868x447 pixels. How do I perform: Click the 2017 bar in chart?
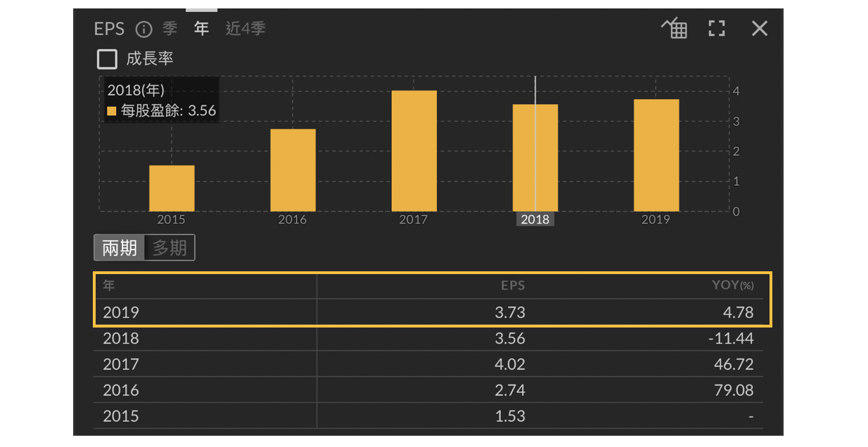[414, 151]
